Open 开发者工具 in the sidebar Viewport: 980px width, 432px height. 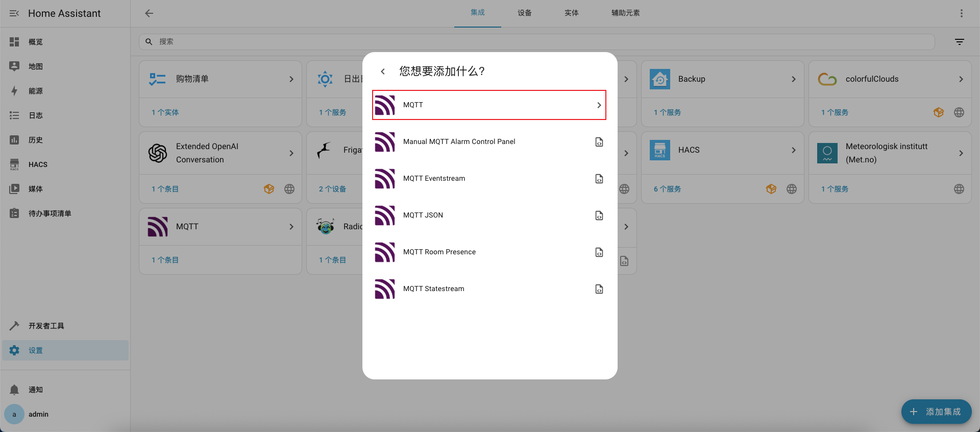(x=46, y=326)
